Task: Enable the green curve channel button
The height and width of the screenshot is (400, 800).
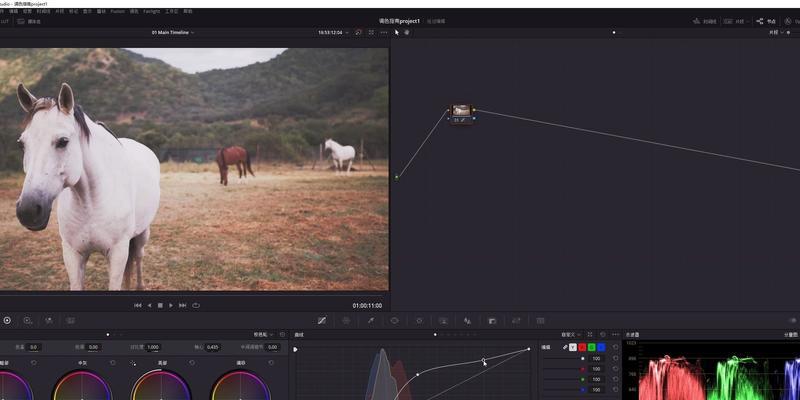Action: pos(591,347)
